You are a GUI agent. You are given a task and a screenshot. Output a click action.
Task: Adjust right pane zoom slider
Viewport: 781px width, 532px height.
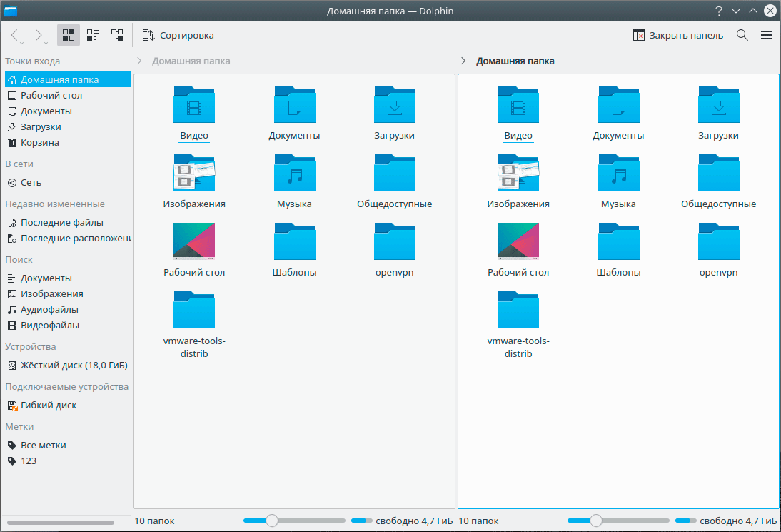[618, 521]
